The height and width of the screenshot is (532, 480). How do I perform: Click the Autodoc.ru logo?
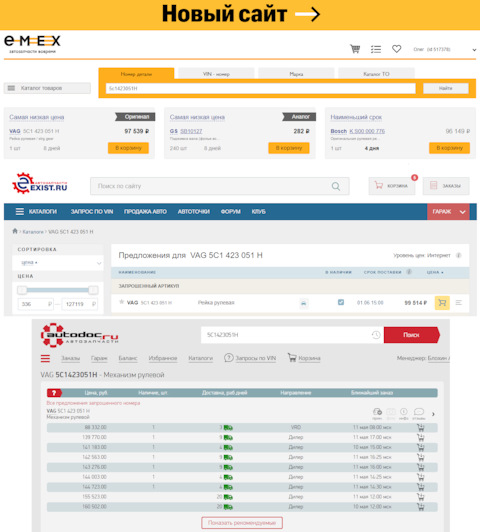click(x=79, y=335)
